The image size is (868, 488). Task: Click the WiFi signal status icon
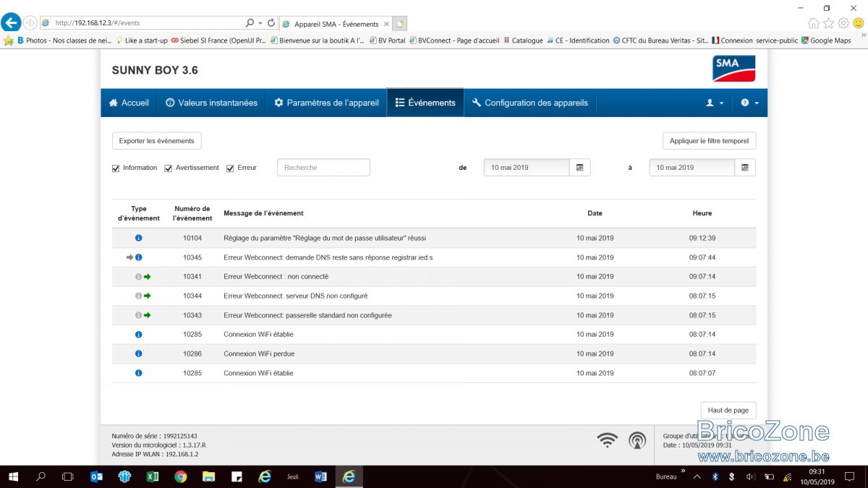(x=608, y=440)
